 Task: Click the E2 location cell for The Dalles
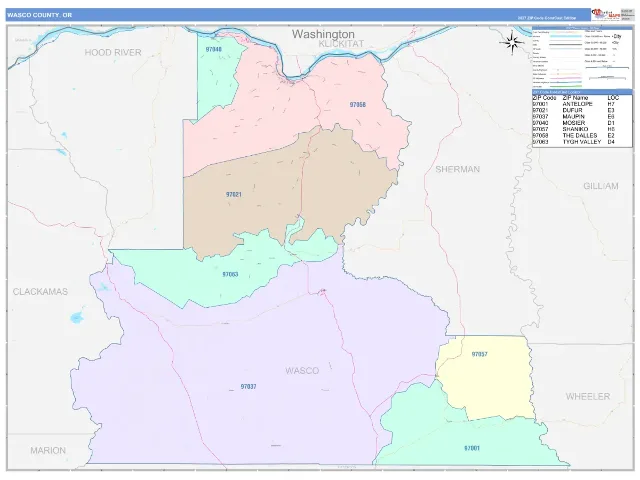(611, 136)
